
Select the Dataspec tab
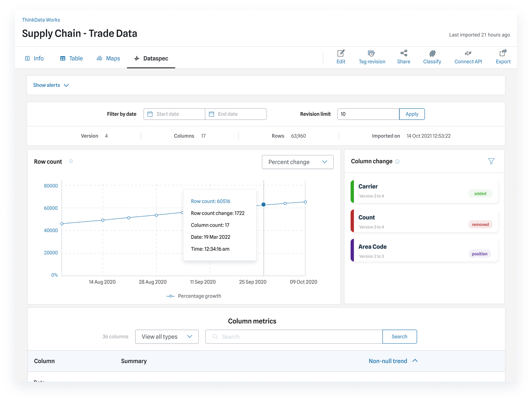coord(151,58)
